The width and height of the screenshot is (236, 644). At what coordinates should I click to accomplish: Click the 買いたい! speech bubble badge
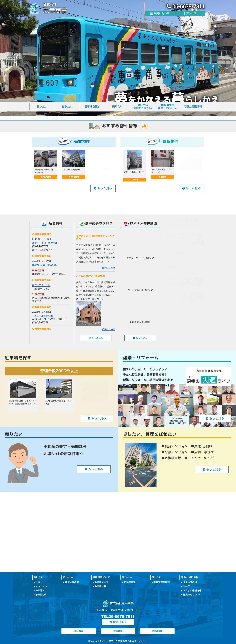click(x=65, y=141)
